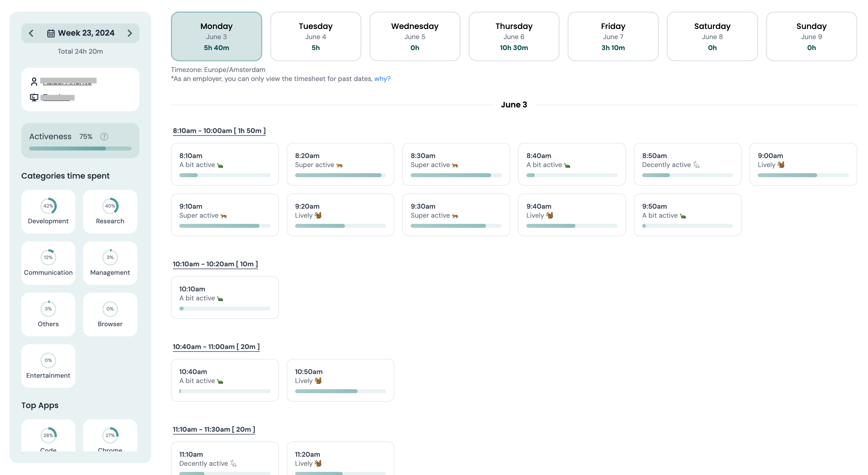Click the Others category icon
This screenshot has height=475, width=868.
(48, 309)
